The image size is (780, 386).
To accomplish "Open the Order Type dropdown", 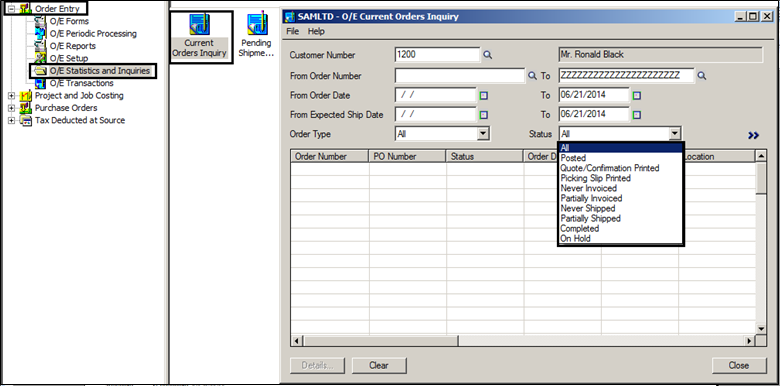I will click(x=483, y=133).
